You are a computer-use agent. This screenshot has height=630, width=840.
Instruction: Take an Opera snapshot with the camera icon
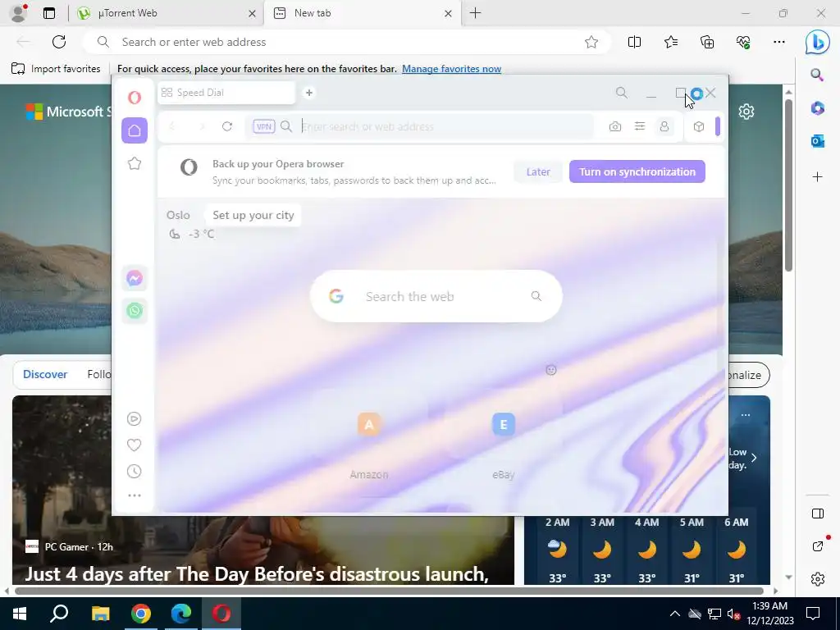[x=615, y=126]
